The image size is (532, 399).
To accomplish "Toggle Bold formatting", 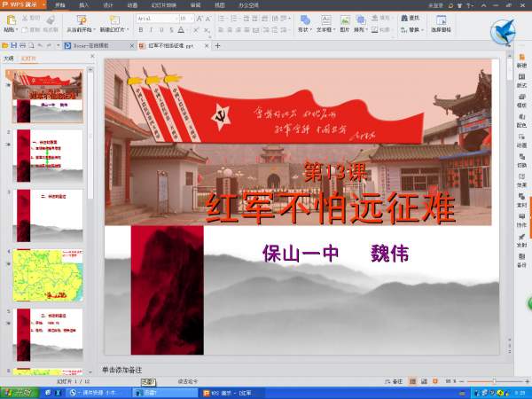I will coord(141,30).
